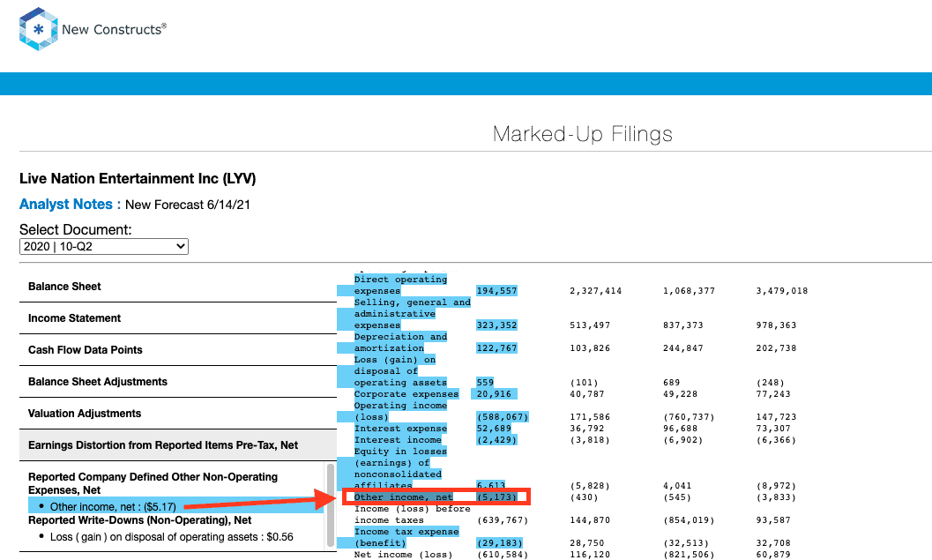Click the 'Reported Company Defined Other Non-Operating Expenses, Net' heading
The height and width of the screenshot is (560, 932).
(153, 483)
